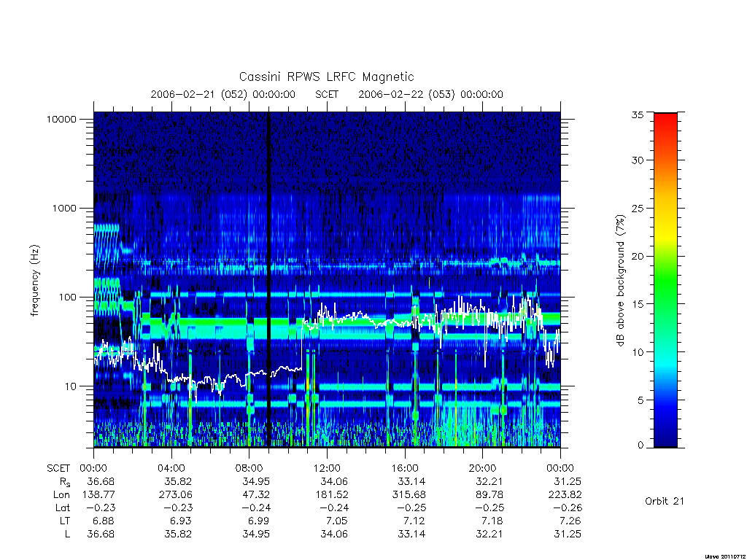Click the 20:00 SCET time label

pyautogui.click(x=483, y=468)
